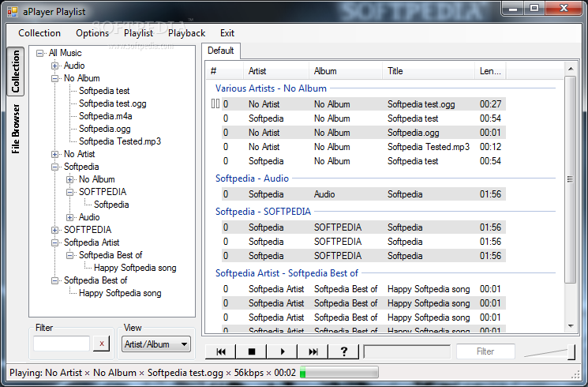Start playing the track

click(283, 351)
